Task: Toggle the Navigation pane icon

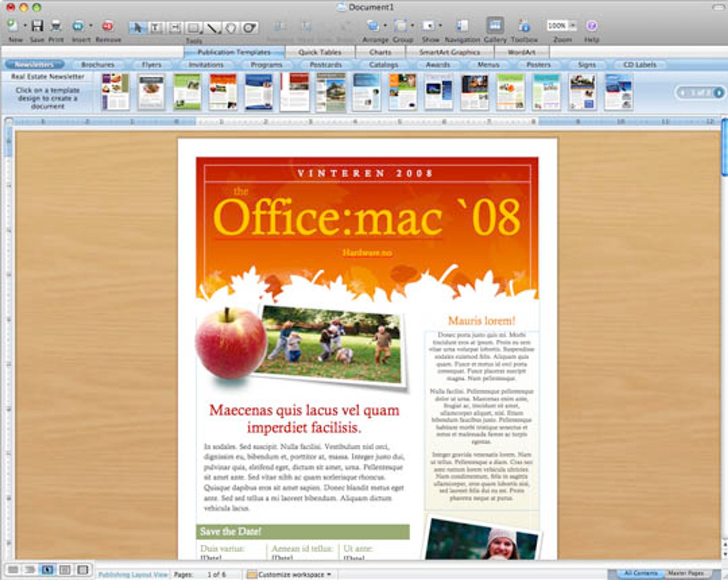Action: pos(462,26)
